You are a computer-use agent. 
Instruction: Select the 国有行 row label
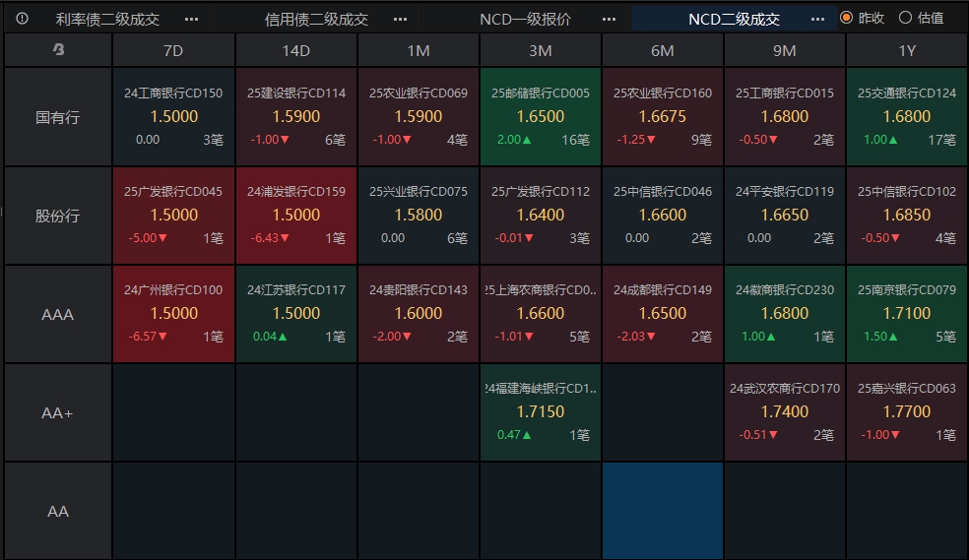pos(58,117)
